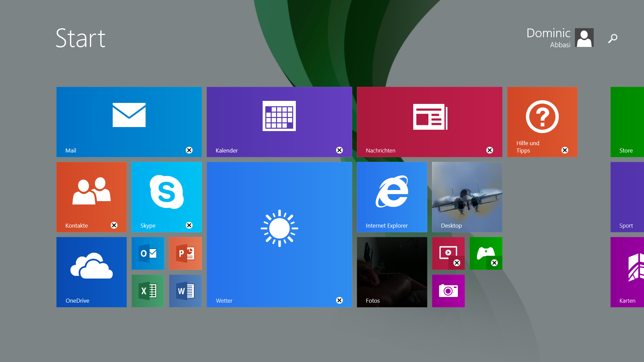Launch the PowerPoint small tile

tap(185, 253)
